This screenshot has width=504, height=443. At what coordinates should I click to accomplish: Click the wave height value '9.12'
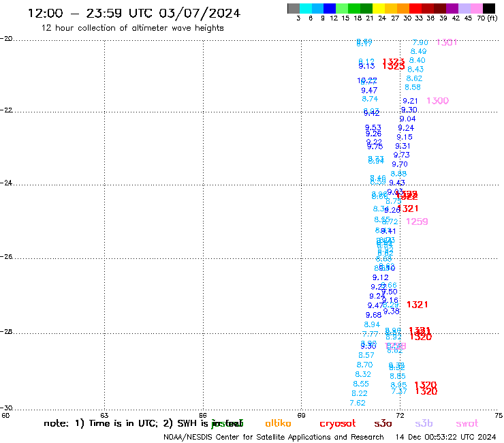[x=381, y=277]
